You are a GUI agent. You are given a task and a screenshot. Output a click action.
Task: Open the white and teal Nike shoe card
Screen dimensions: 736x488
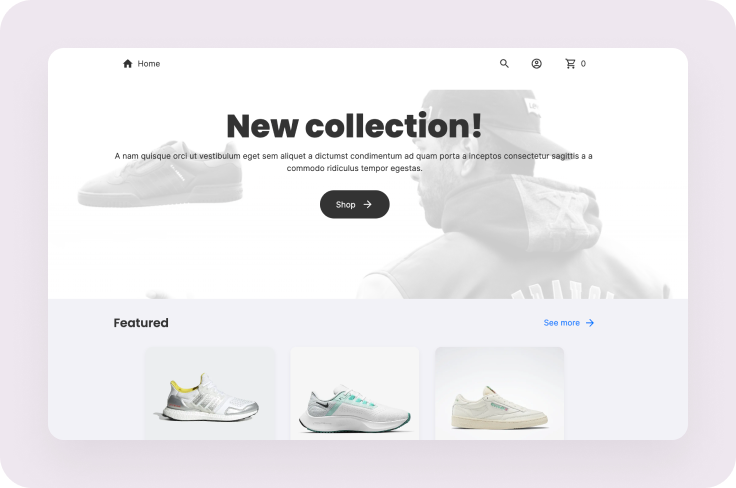coord(354,393)
